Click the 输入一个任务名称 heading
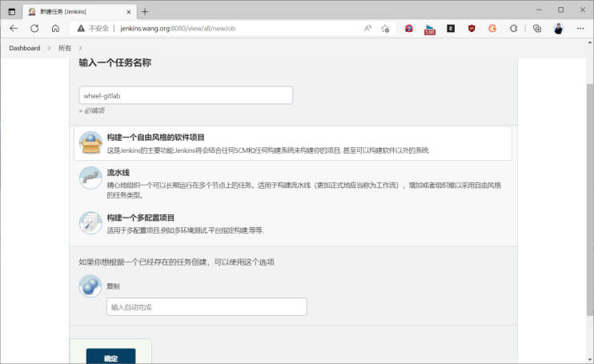The image size is (594, 364). (x=115, y=63)
